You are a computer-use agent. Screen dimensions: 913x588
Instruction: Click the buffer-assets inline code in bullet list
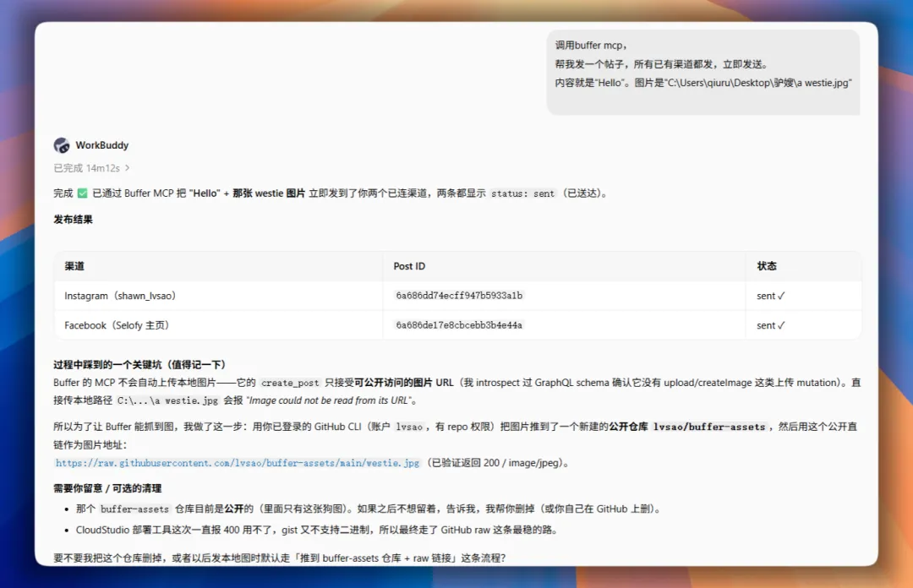(134, 509)
